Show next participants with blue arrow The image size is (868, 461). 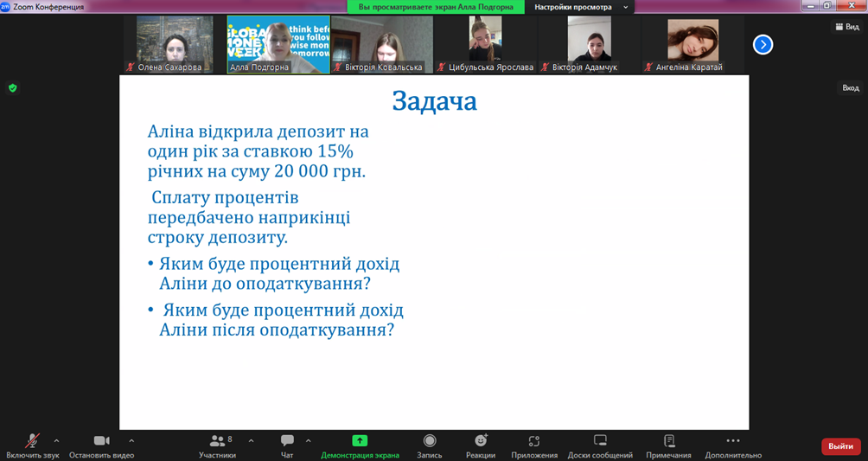click(763, 44)
